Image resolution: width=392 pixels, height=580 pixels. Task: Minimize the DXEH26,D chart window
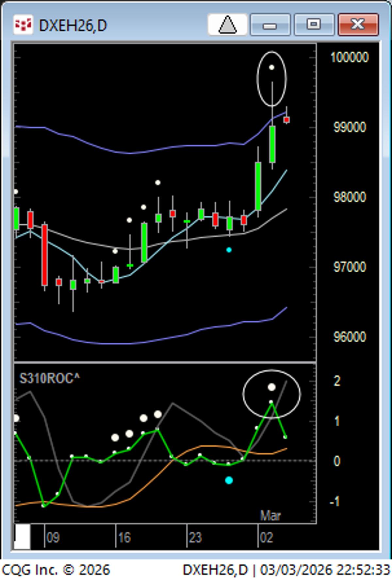[x=270, y=25]
